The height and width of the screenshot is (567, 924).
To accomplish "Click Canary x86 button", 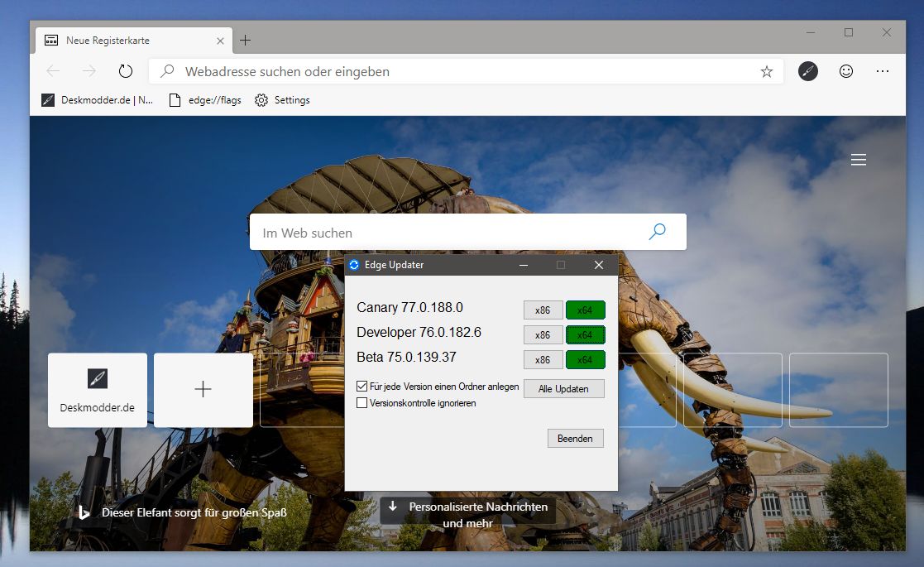I will (543, 310).
